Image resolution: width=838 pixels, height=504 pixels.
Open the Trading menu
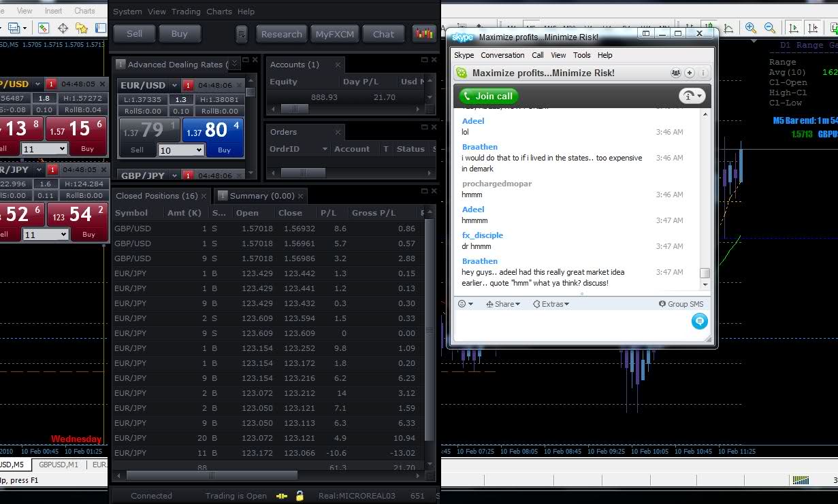click(x=186, y=12)
